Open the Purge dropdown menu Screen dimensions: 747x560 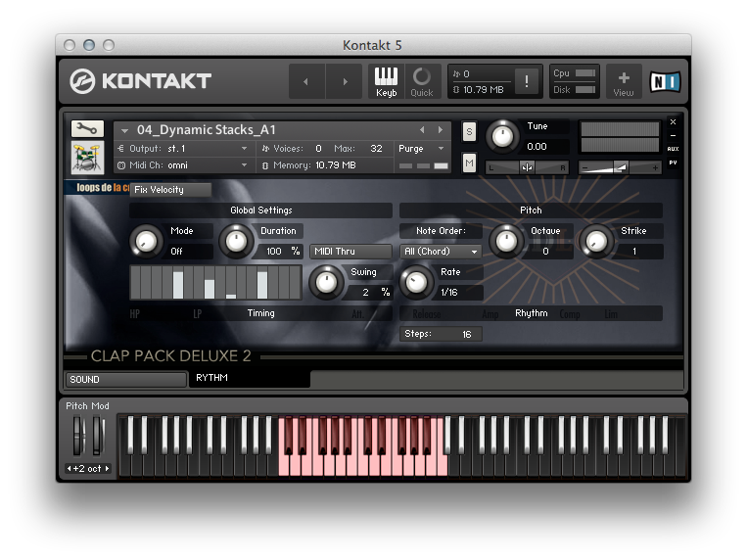[422, 149]
